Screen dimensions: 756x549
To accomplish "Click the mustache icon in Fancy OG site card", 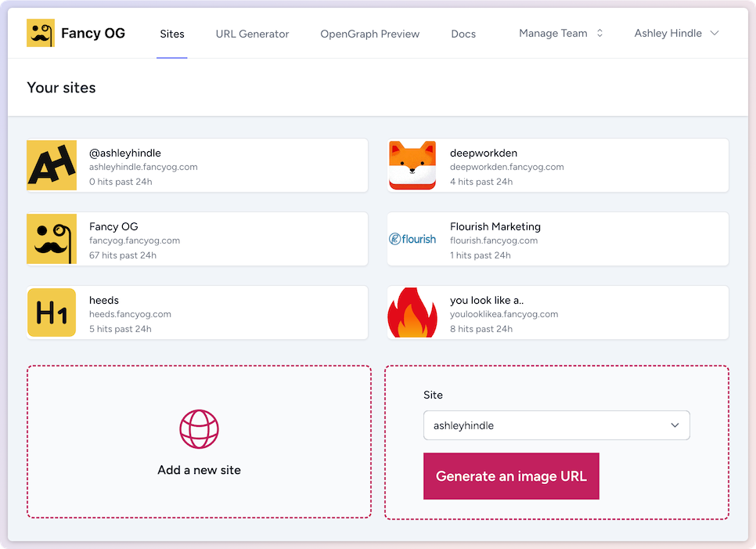I will click(52, 239).
